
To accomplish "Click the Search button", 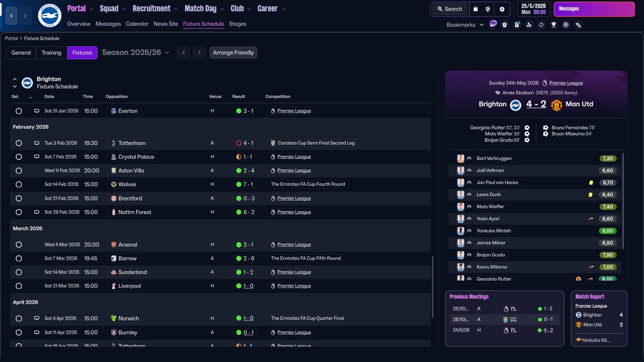I will (x=449, y=9).
